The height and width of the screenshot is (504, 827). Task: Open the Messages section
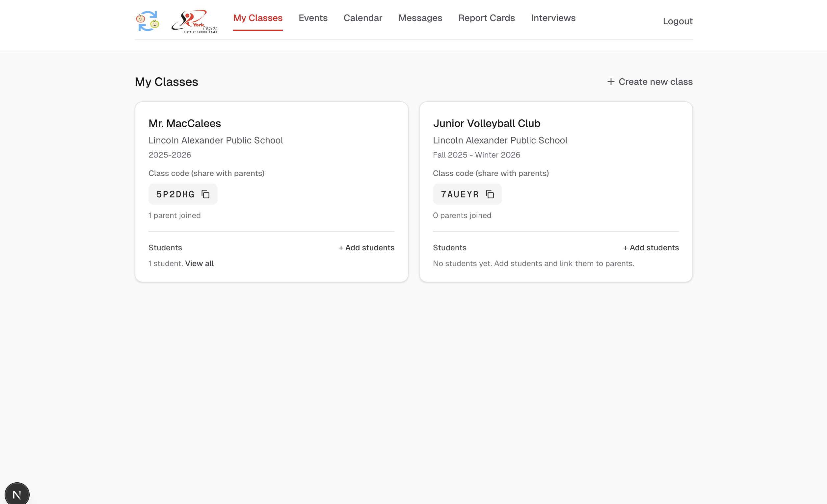coord(420,18)
